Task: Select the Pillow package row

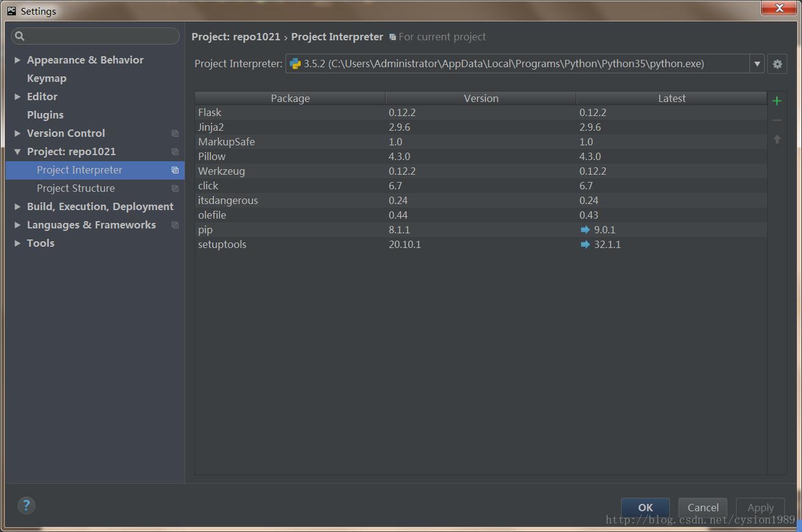Action: click(x=481, y=156)
